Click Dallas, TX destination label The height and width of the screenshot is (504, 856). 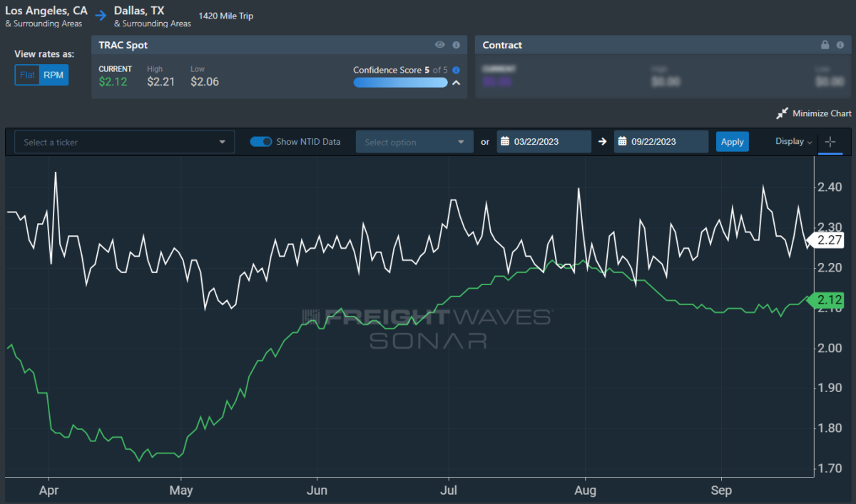[x=139, y=11]
